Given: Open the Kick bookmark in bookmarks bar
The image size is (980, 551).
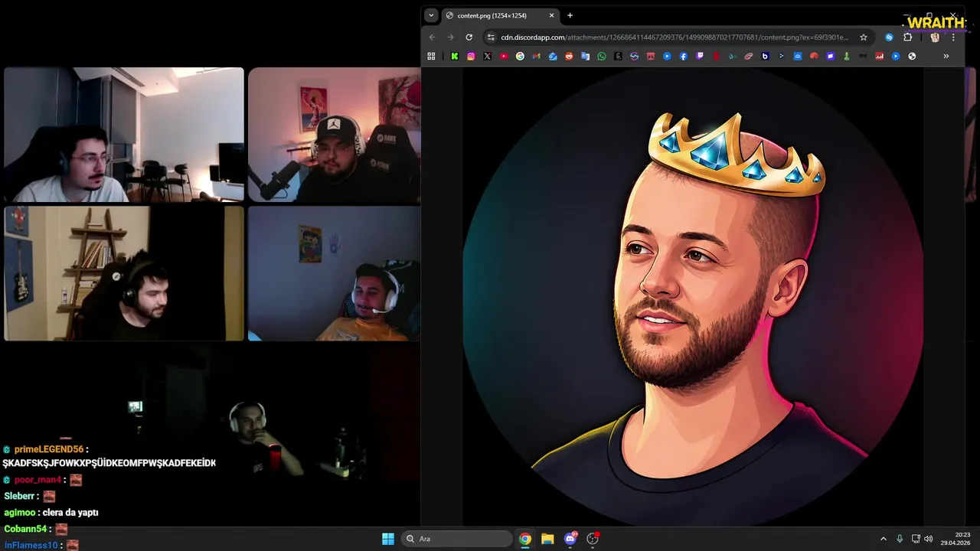Looking at the screenshot, I should click(455, 56).
